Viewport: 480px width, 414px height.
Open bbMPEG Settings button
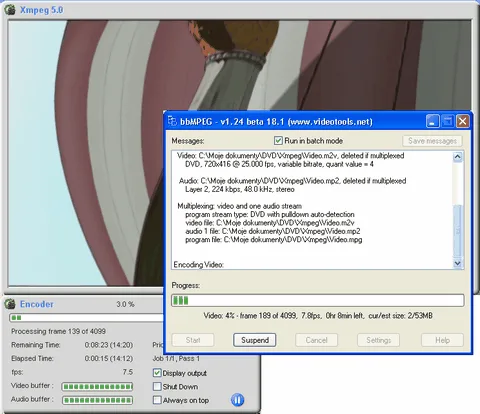[x=378, y=340]
